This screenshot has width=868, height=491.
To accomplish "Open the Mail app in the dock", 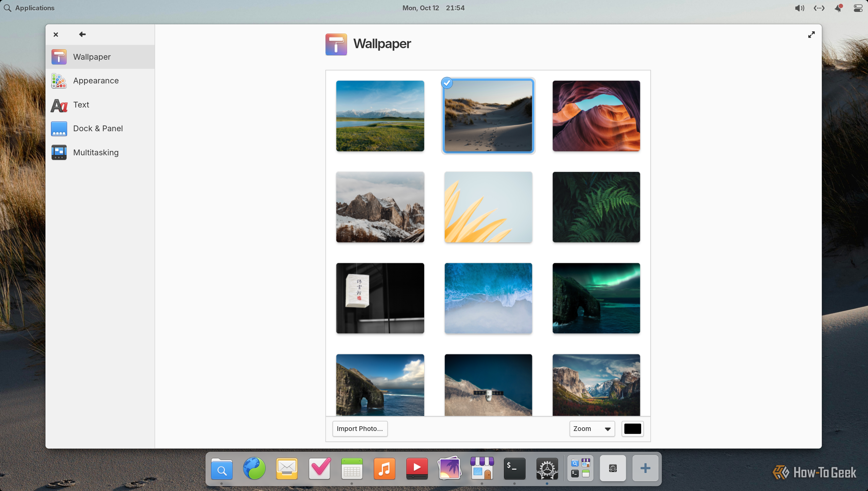I will pyautogui.click(x=287, y=469).
